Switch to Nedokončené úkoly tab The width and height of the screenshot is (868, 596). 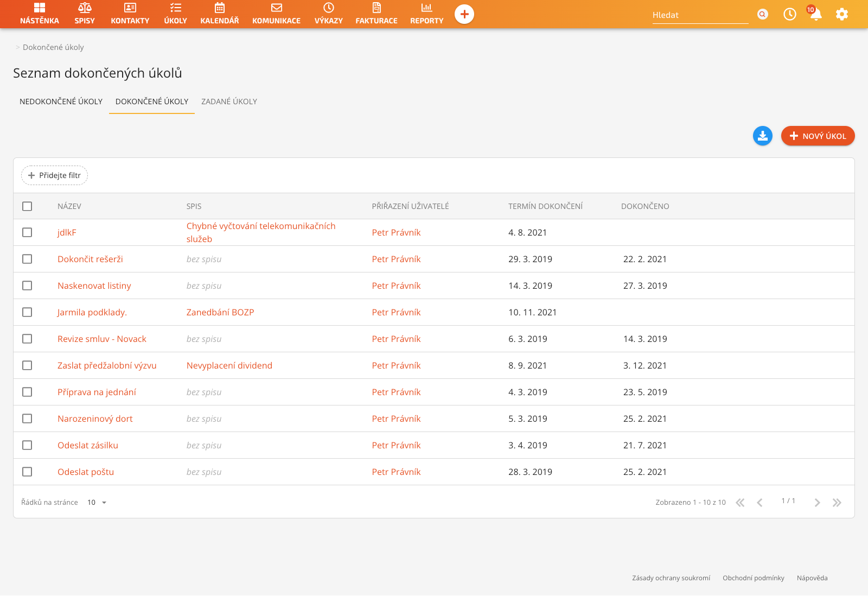[x=61, y=102]
